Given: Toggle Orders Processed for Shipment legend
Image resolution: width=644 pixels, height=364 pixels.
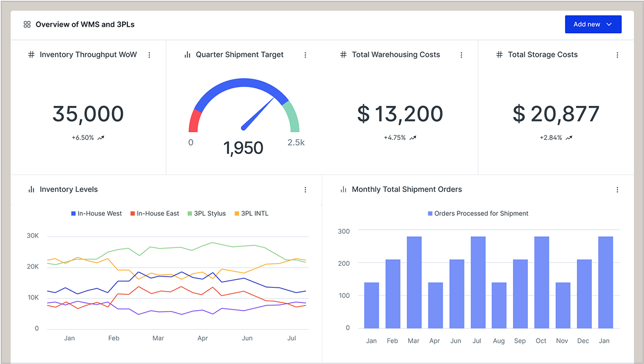Looking at the screenshot, I should pyautogui.click(x=478, y=214).
